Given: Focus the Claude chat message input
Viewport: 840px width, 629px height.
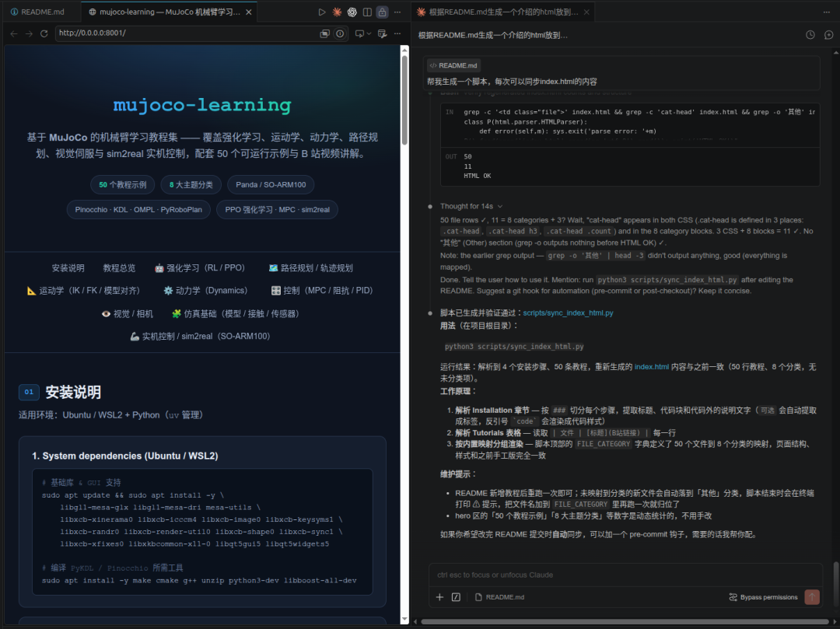Looking at the screenshot, I should (x=625, y=575).
